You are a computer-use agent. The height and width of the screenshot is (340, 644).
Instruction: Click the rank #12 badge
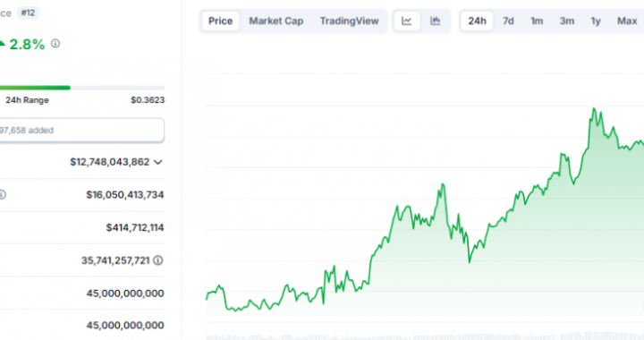point(28,13)
